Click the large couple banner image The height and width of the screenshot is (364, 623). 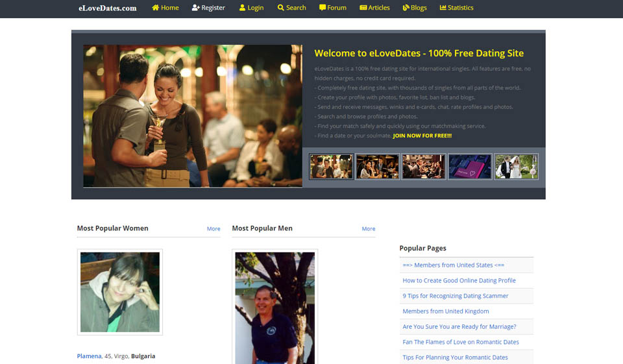(x=193, y=115)
